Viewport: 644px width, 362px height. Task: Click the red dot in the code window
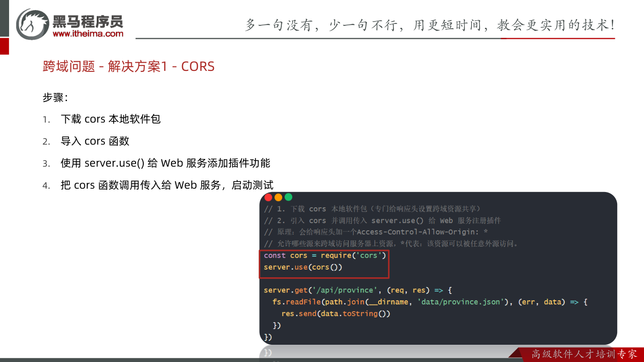click(x=268, y=197)
